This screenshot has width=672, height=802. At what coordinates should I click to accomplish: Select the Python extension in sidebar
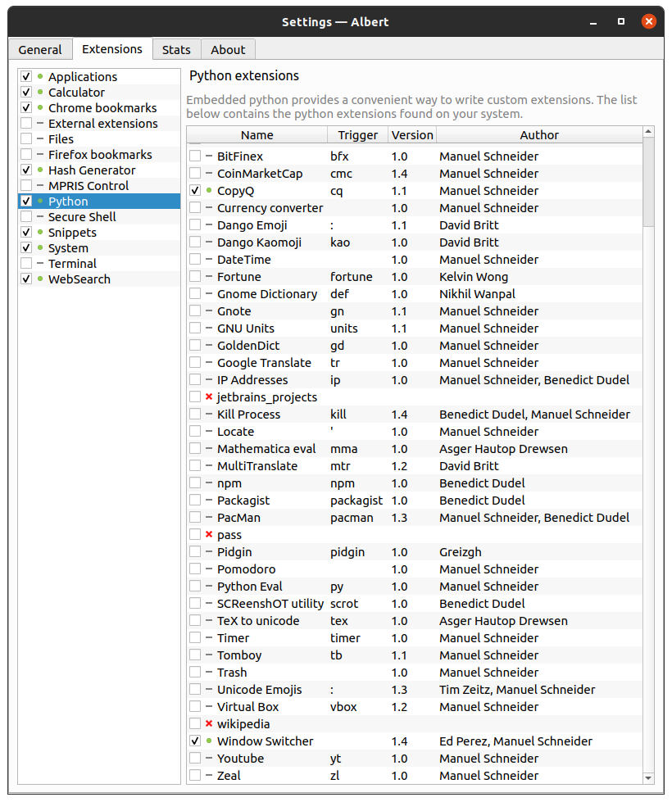(x=99, y=201)
